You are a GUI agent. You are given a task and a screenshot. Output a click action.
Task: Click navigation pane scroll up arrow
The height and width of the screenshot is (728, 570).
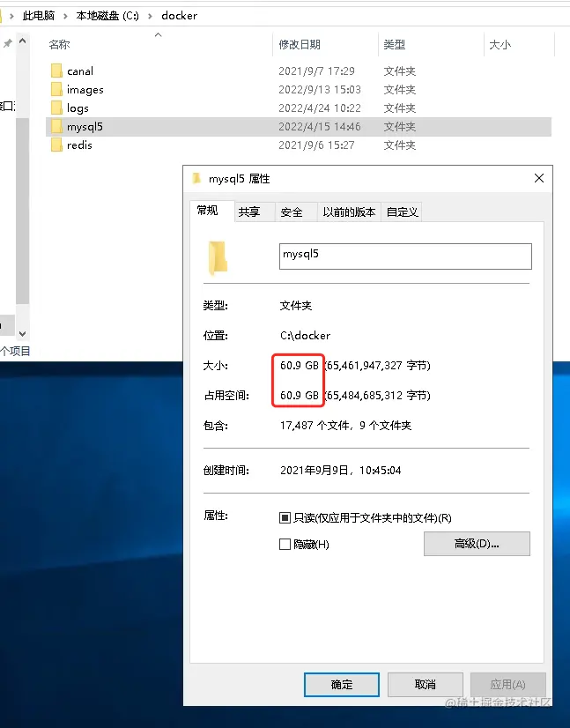[22, 41]
